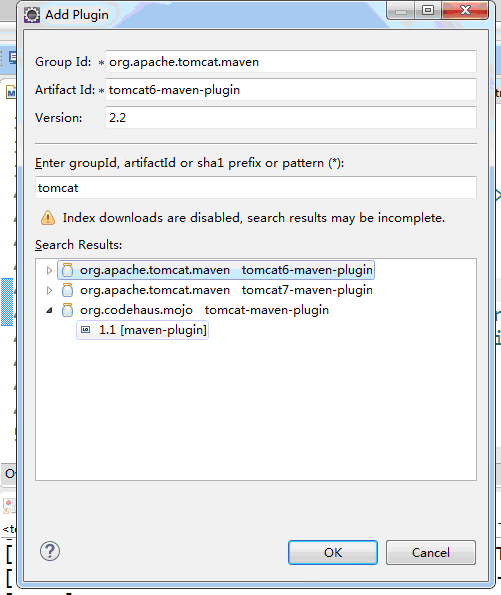
Task: Expand the tomcat6-maven-plugin tree node
Action: coord(49,270)
